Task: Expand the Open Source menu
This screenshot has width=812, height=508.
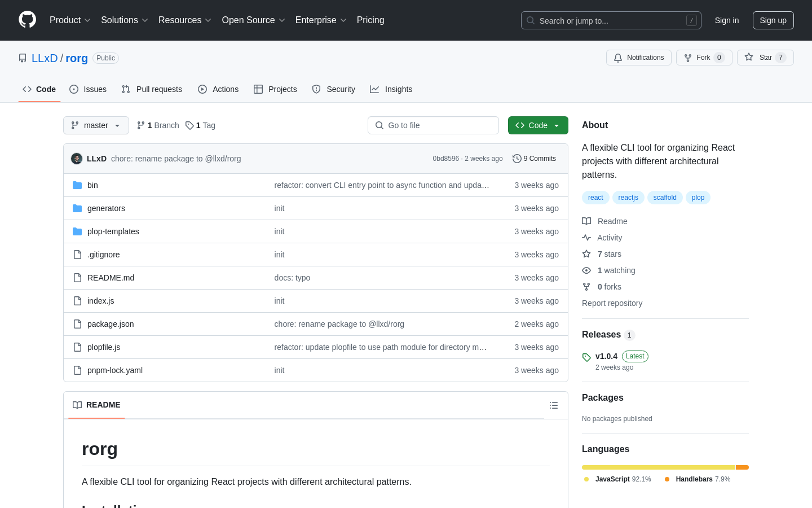Action: (x=254, y=20)
